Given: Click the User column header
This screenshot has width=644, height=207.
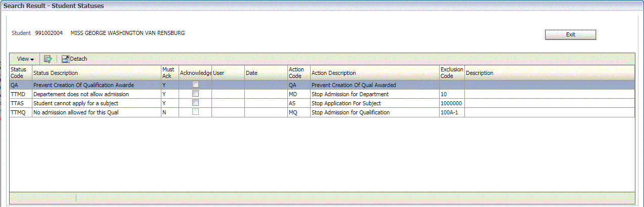Looking at the screenshot, I should (x=228, y=73).
